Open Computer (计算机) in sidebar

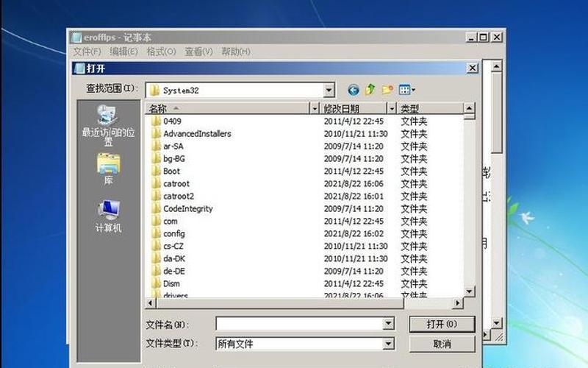(x=108, y=216)
